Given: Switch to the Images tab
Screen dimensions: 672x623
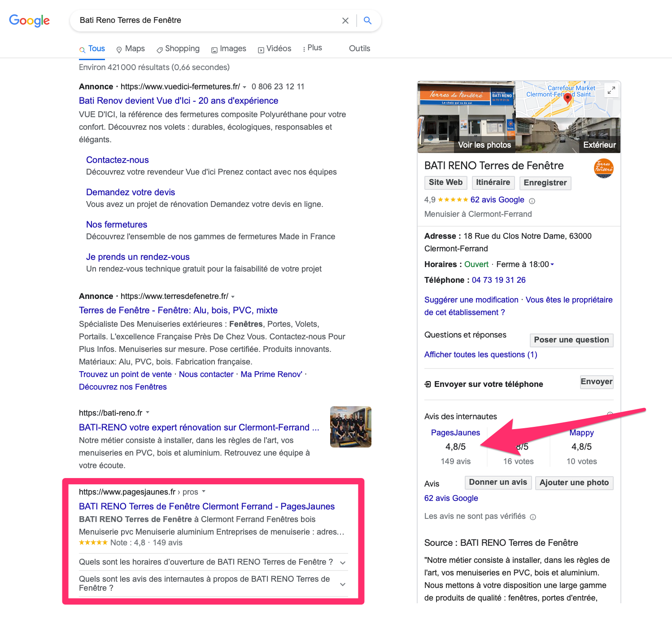Looking at the screenshot, I should (x=229, y=48).
